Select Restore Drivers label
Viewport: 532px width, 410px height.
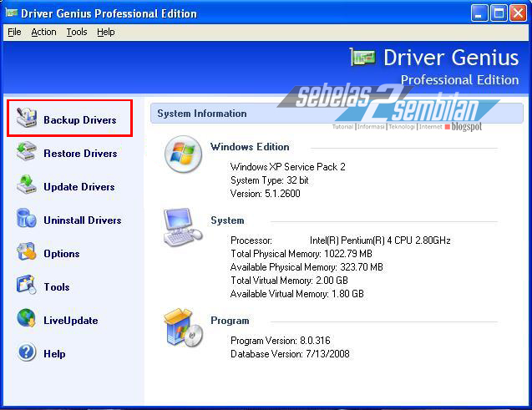click(x=80, y=154)
